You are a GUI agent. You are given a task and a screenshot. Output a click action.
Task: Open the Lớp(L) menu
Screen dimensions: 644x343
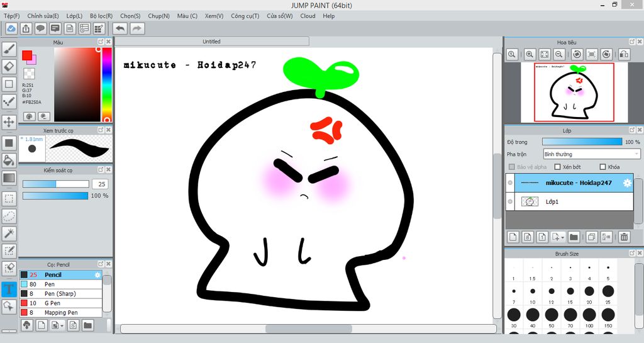pyautogui.click(x=74, y=16)
